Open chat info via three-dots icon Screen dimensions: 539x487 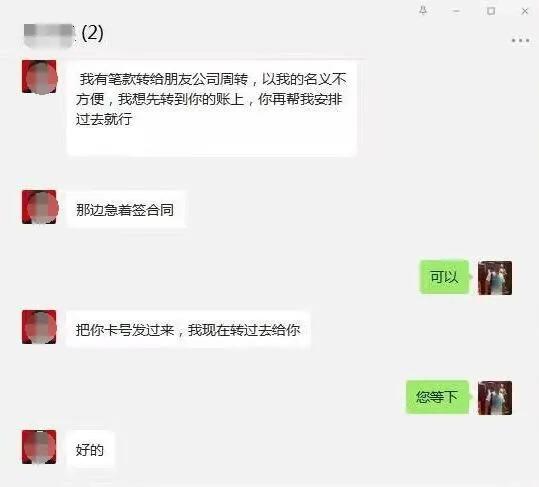520,41
